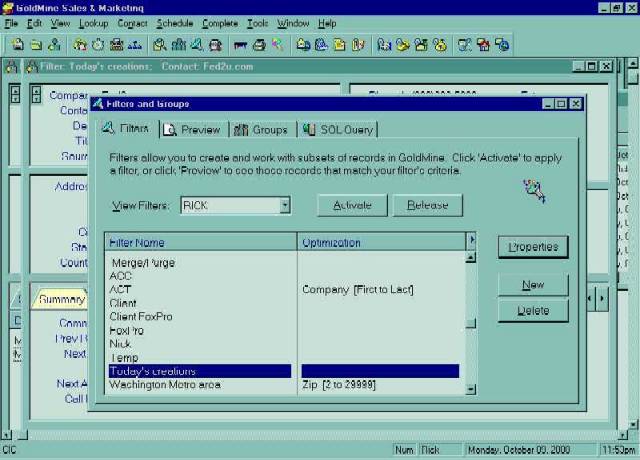Open the Lookup menu

pos(93,24)
